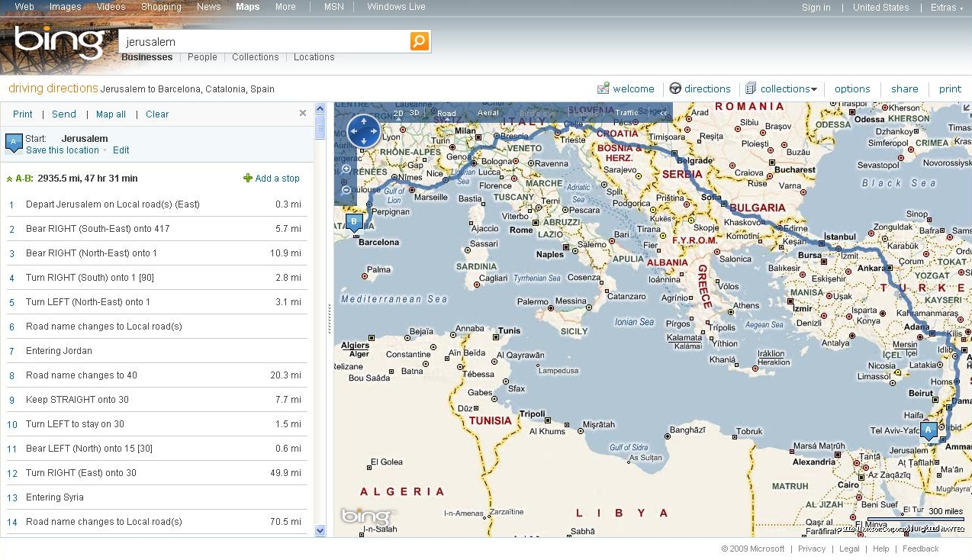Zoom out using the magnifier minus icon

click(x=346, y=190)
